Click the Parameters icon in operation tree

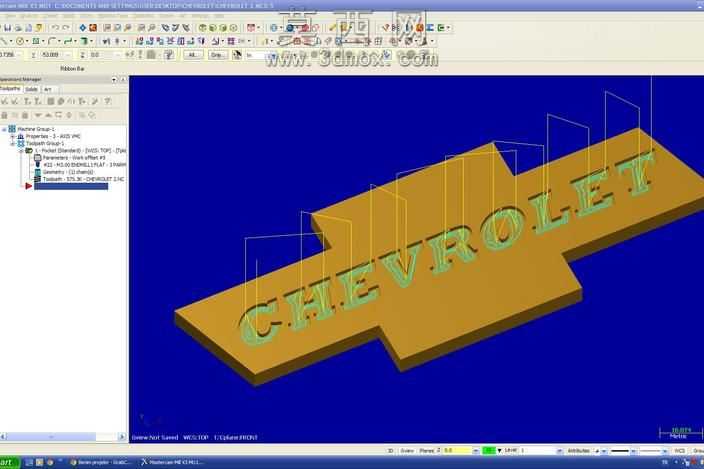[x=38, y=158]
